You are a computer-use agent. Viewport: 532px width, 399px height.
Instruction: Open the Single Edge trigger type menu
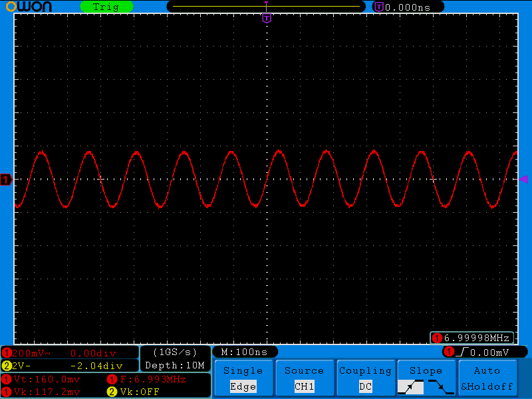(243, 378)
